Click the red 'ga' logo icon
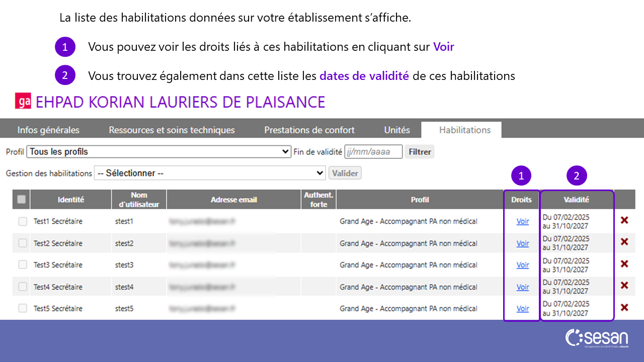644x362 pixels. [23, 102]
